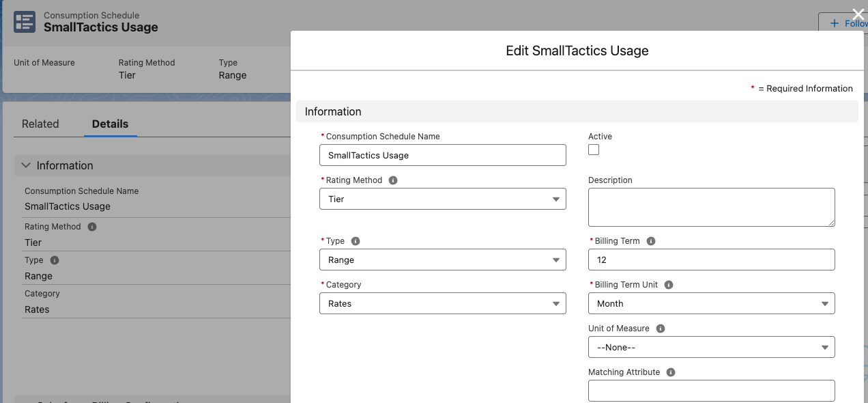Click Rating Method info icon in Details panel
The width and height of the screenshot is (868, 403).
point(92,227)
